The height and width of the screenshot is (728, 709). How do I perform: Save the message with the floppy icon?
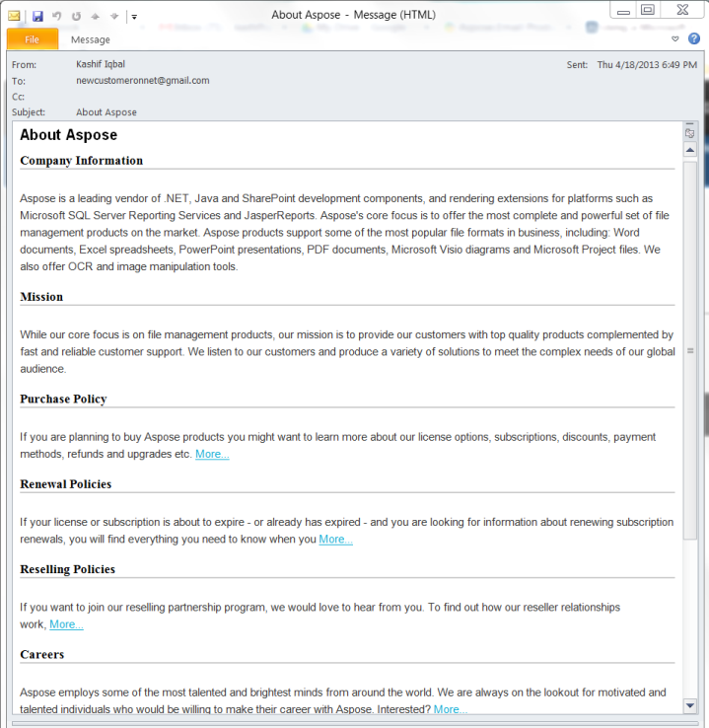click(37, 16)
